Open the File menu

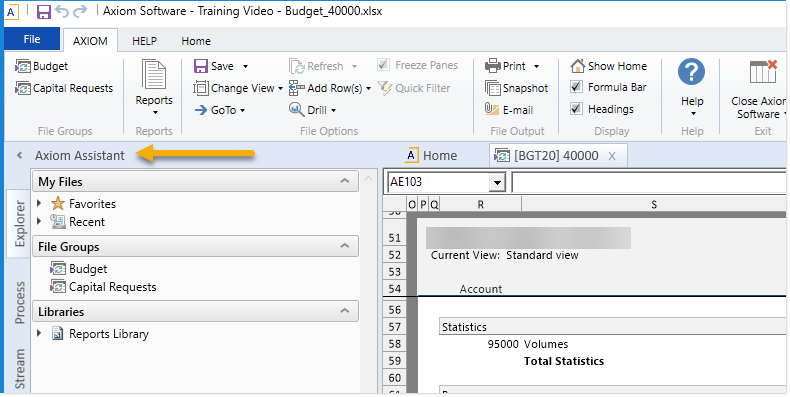coord(32,39)
